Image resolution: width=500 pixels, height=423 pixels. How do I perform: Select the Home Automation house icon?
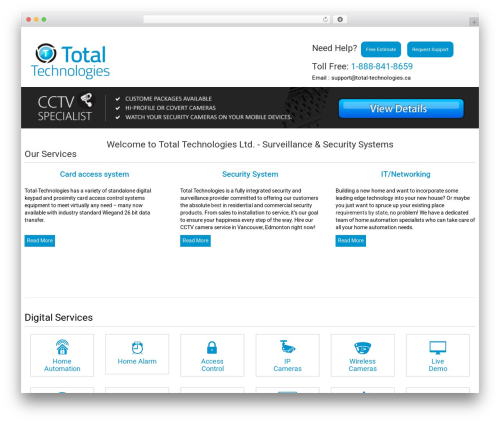(x=62, y=347)
